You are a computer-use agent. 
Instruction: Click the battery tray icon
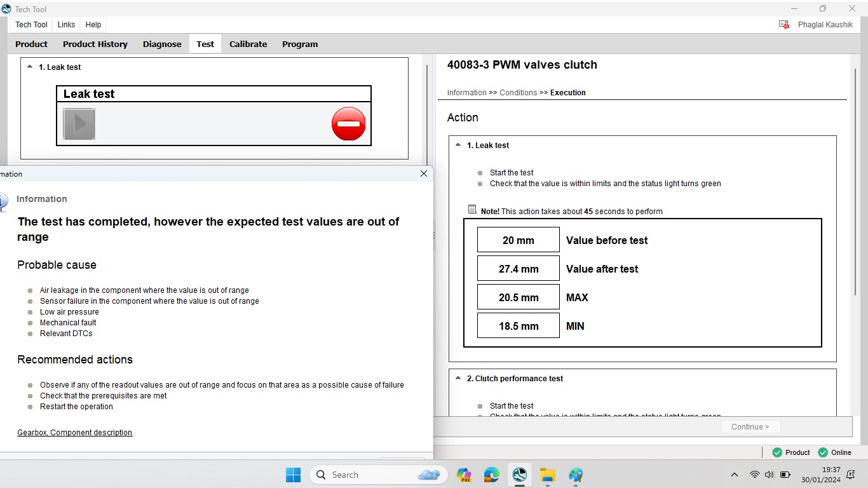tap(785, 475)
